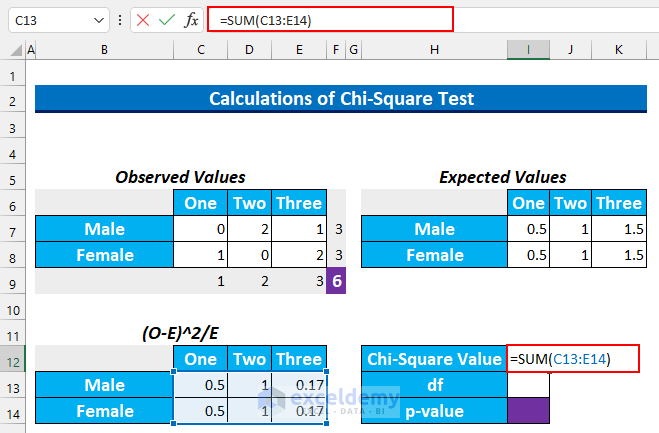The image size is (659, 433).
Task: Click the Chi-Square Value label cell
Action: 434,359
